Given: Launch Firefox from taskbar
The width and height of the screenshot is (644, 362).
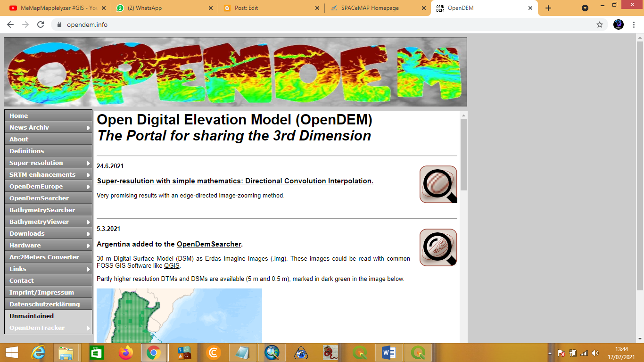Looking at the screenshot, I should (126, 353).
